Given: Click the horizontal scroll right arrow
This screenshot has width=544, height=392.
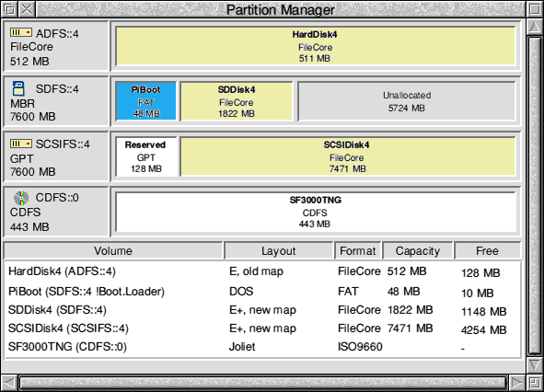Looking at the screenshot, I should [x=517, y=383].
